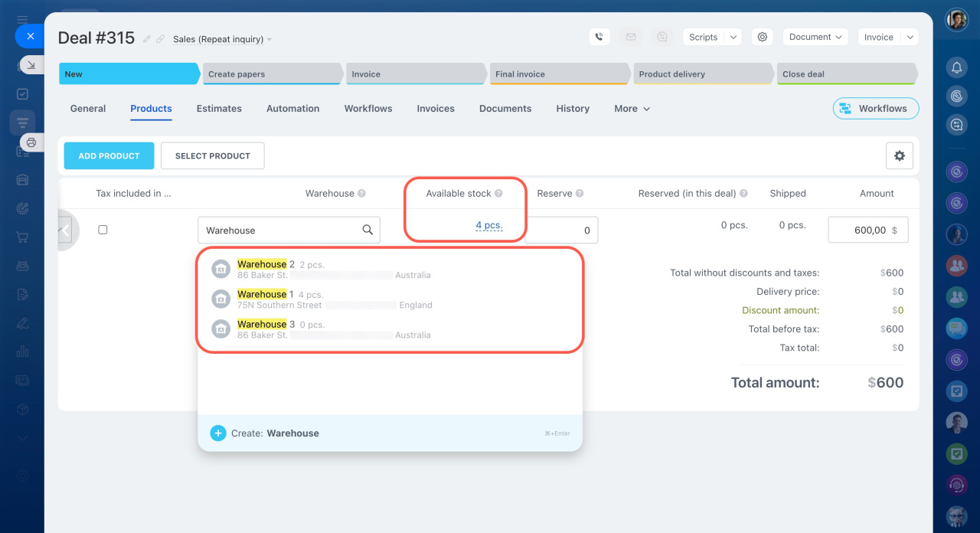Image resolution: width=980 pixels, height=533 pixels.
Task: Toggle the Tax included checkbox
Action: 103,230
